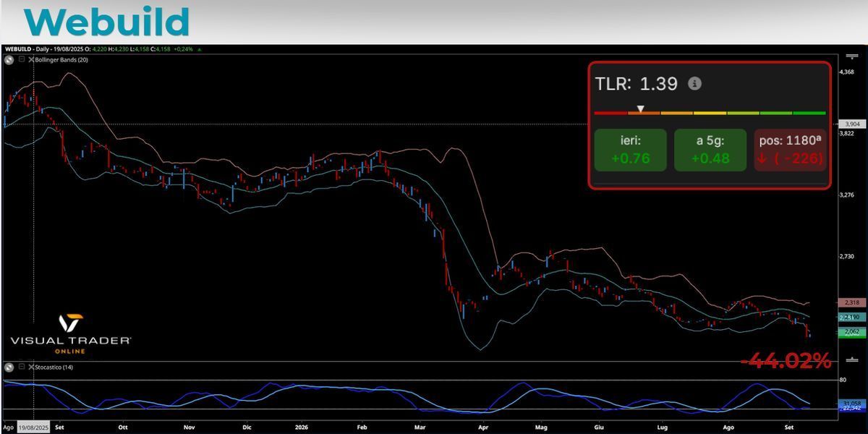Click the 'Ott' month axis label
The width and height of the screenshot is (868, 434).
[x=122, y=427]
